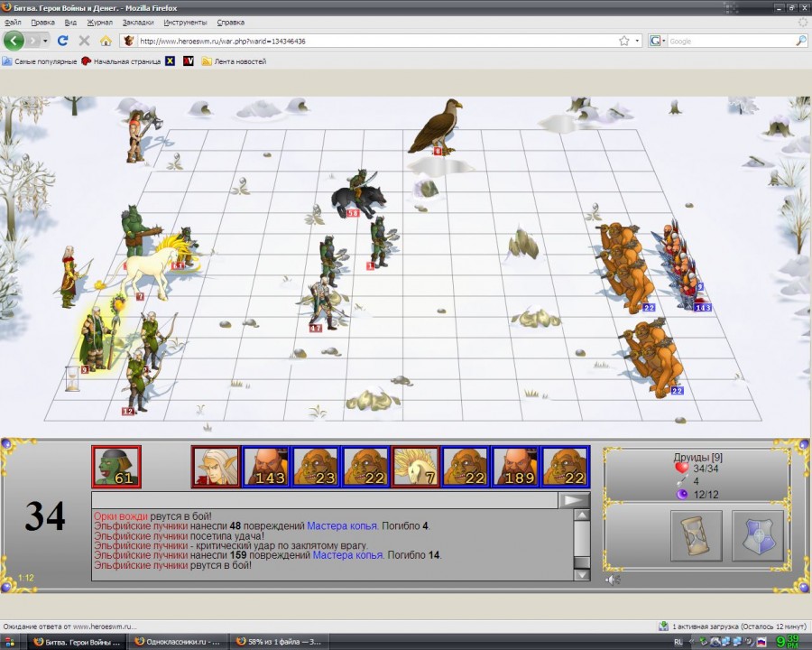Open the Начальная страница bookmark

click(121, 61)
